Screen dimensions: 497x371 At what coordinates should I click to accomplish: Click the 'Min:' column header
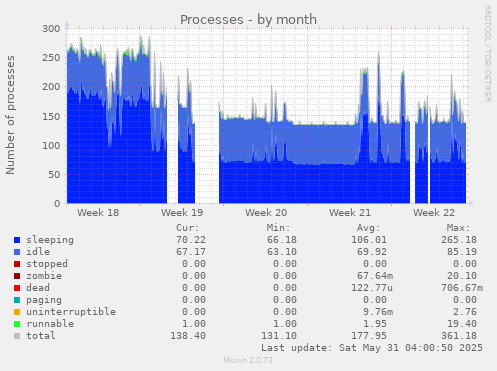pos(278,228)
